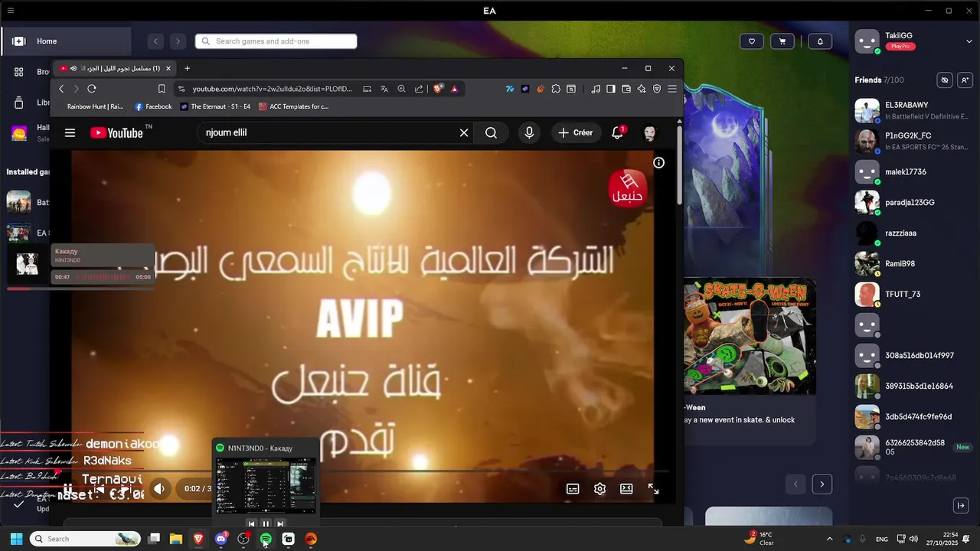The width and height of the screenshot is (980, 551).
Task: Open a new tab in the browser
Action: tap(187, 68)
